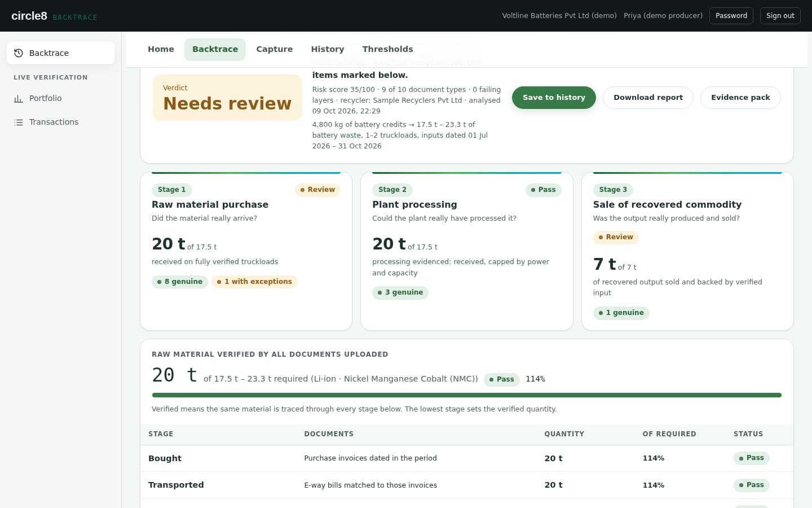This screenshot has height=508, width=812.
Task: Click the Transactions list icon
Action: [19, 122]
